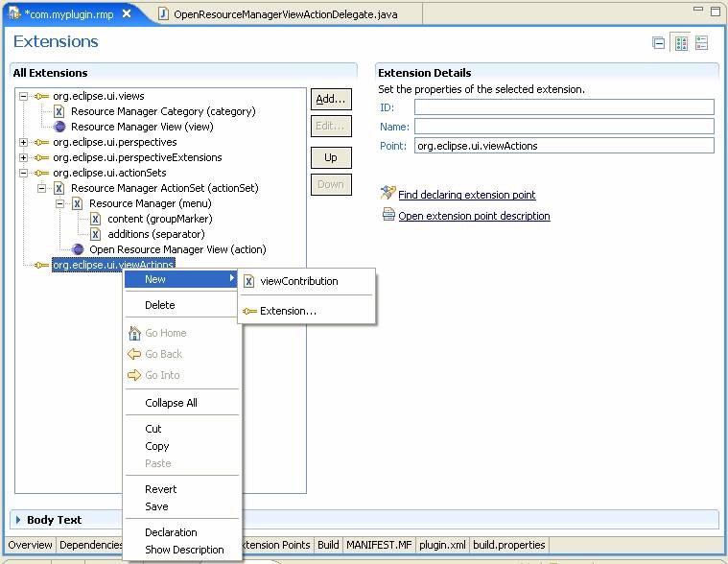Click the plug icon beside org.eclipse.ui.viewActions
Viewport: 728px width, 564px height.
click(41, 265)
